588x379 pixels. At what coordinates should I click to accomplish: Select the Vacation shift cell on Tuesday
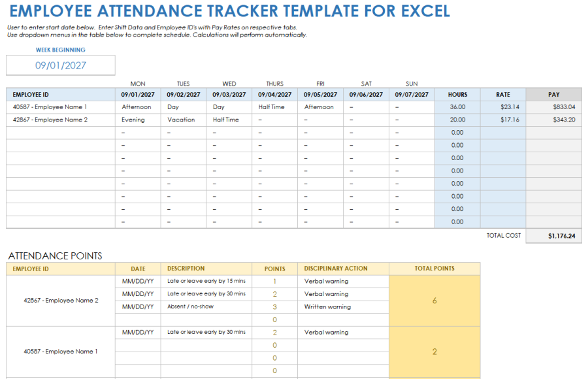coord(184,120)
